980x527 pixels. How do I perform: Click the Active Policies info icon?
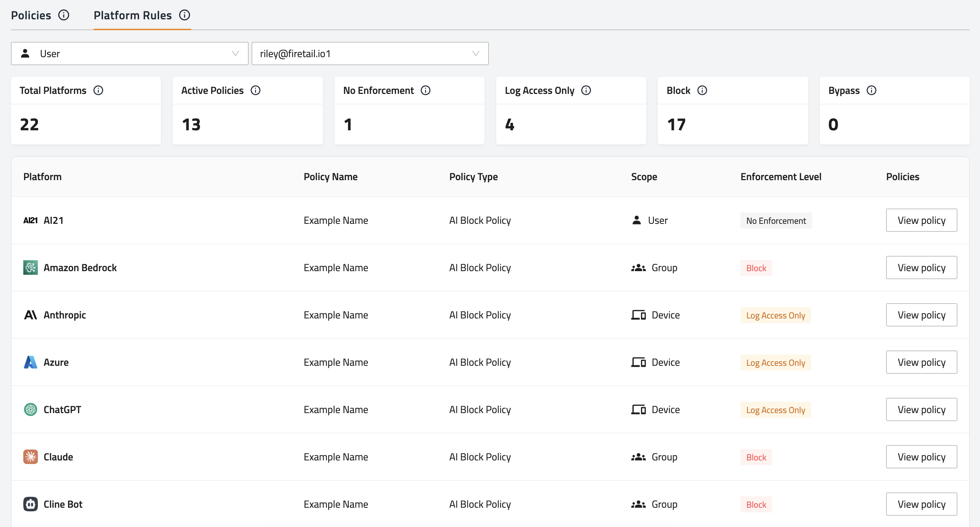click(x=256, y=91)
